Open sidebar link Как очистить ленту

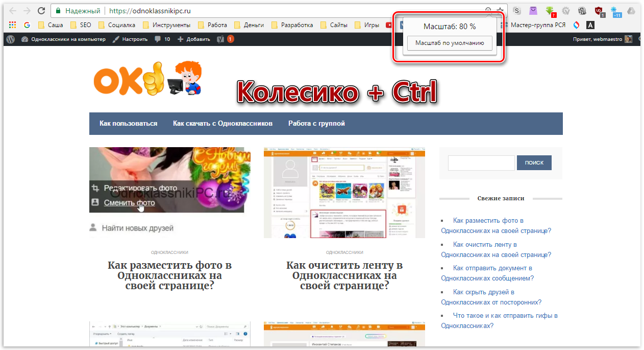(x=497, y=249)
